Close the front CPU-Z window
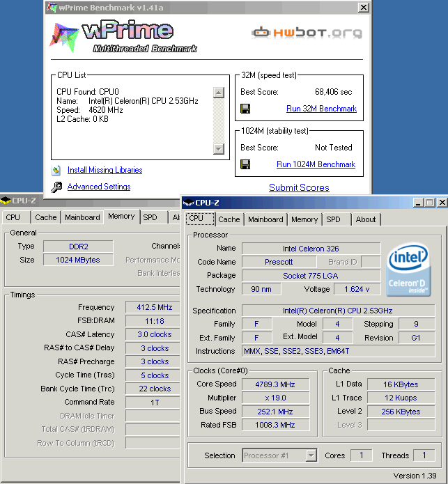Screen dimensions: 448x484 [x=442, y=203]
